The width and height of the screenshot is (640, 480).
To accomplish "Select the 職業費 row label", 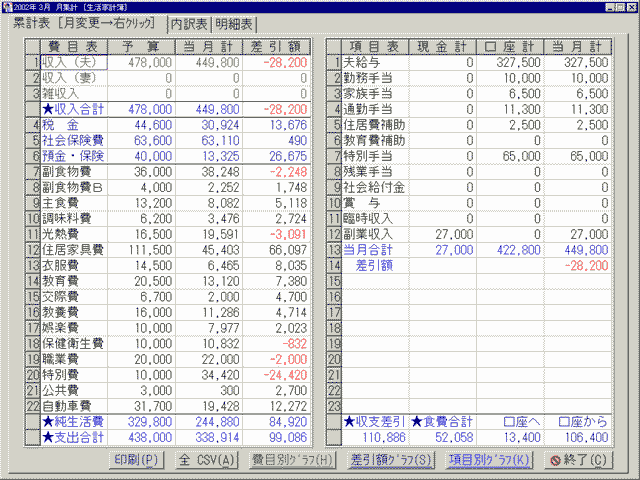I will coord(74,359).
